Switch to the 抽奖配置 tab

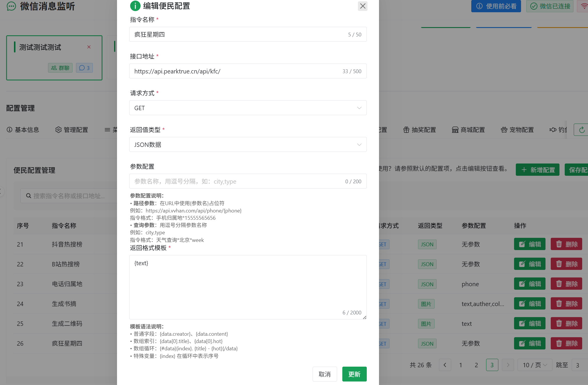pyautogui.click(x=419, y=130)
